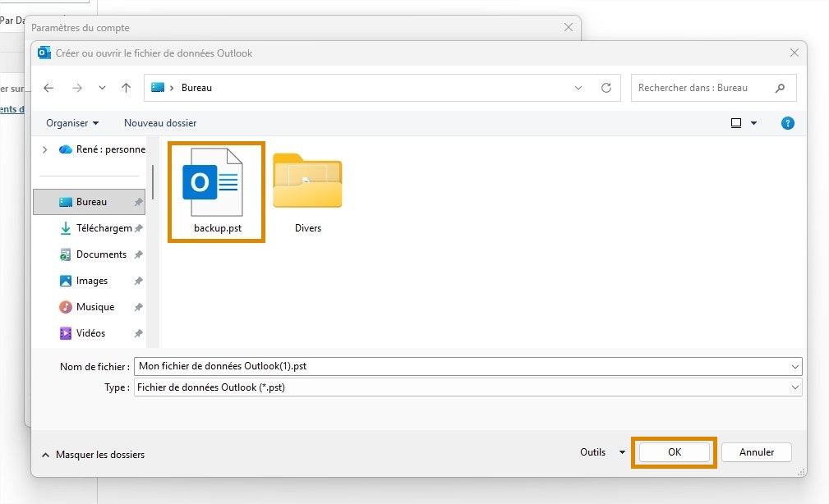Collapse folders with Masquer les dossiers
Image resolution: width=829 pixels, height=504 pixels.
click(x=93, y=454)
